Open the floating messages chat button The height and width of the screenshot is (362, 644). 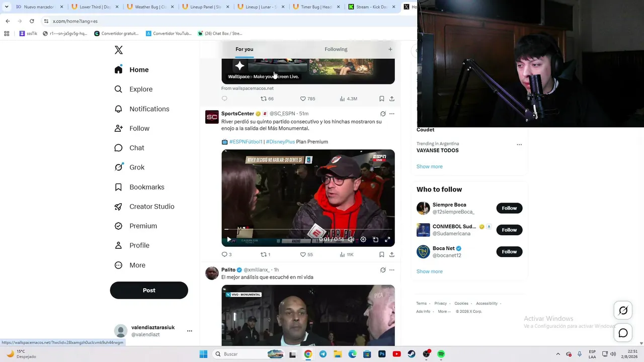coord(623,333)
